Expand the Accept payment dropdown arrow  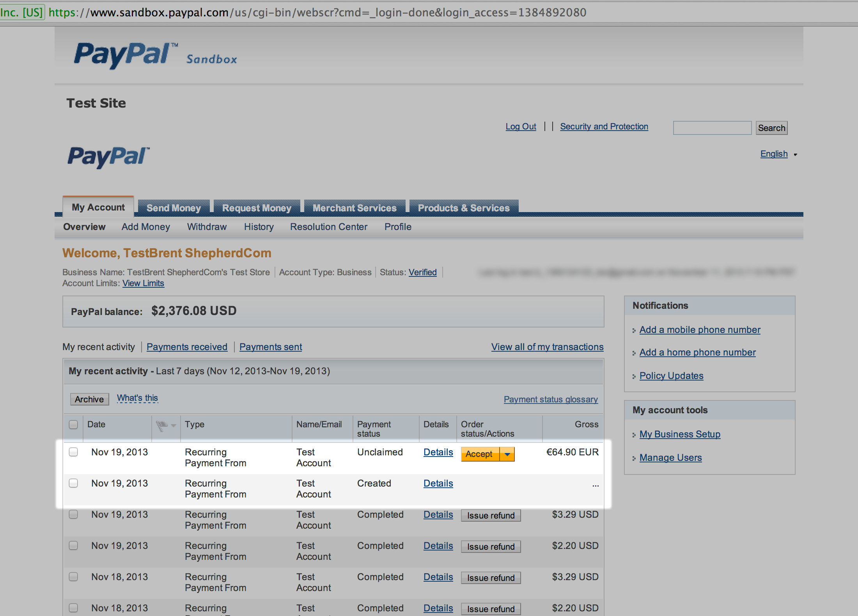pyautogui.click(x=508, y=453)
